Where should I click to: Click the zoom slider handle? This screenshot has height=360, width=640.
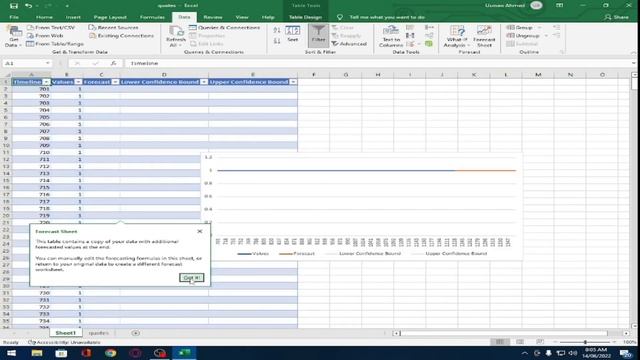585,342
